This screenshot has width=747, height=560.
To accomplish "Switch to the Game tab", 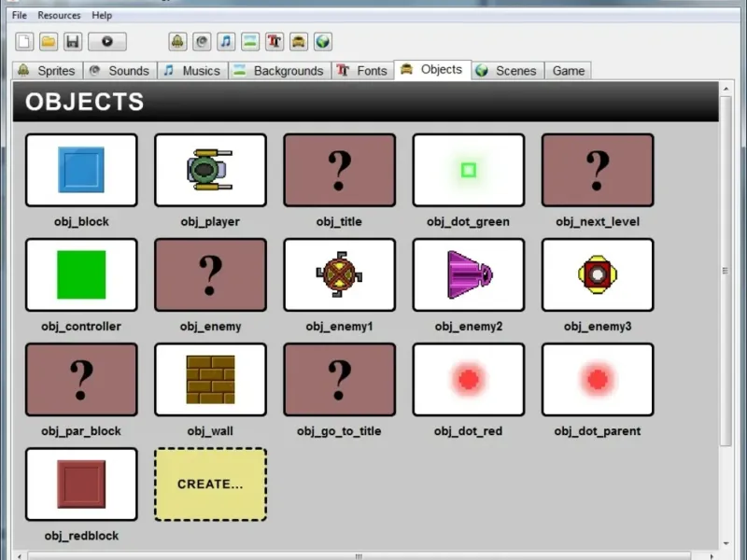I will [569, 71].
